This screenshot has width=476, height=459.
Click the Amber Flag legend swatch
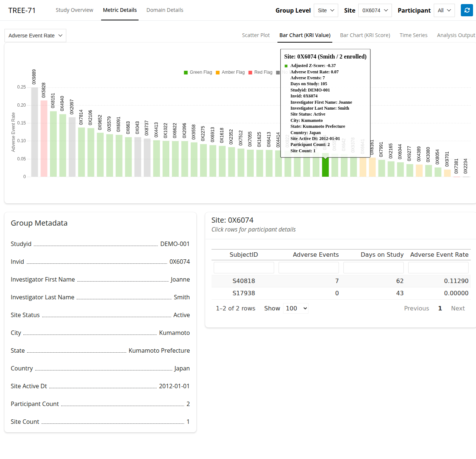[218, 73]
